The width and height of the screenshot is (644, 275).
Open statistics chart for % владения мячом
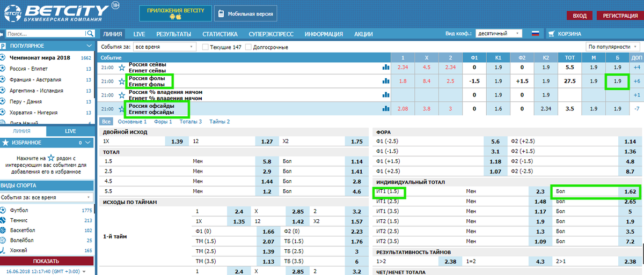pyautogui.click(x=385, y=95)
